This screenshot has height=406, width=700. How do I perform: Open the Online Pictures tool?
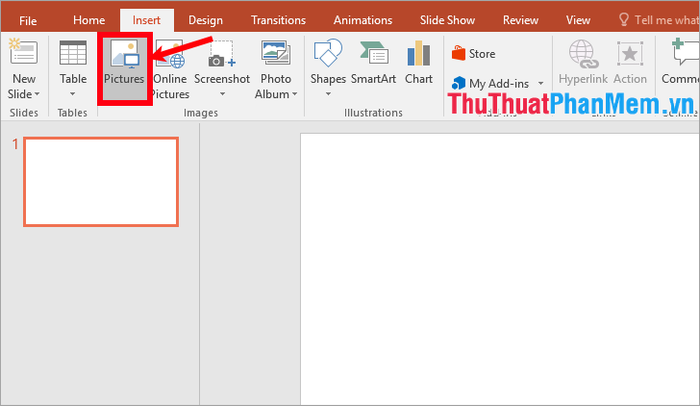(x=170, y=57)
